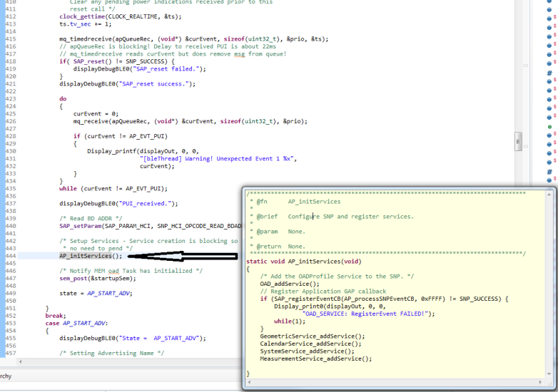Click the 'AP_initServices();' call

(91, 256)
